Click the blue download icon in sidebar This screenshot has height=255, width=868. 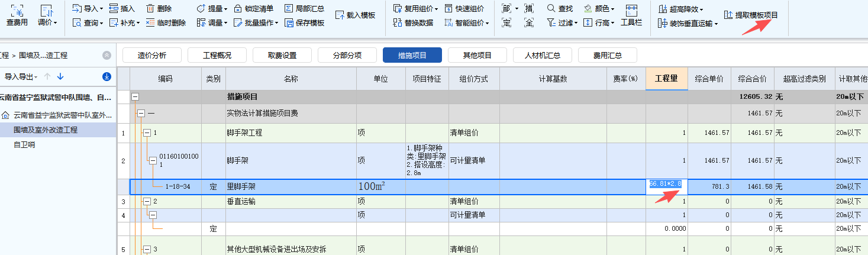pyautogui.click(x=107, y=76)
